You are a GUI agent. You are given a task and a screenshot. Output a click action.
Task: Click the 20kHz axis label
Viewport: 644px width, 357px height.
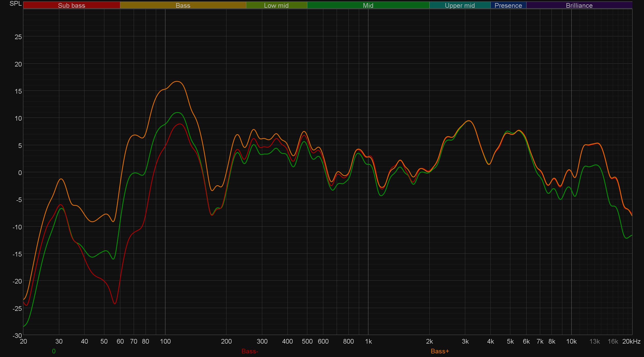click(631, 341)
